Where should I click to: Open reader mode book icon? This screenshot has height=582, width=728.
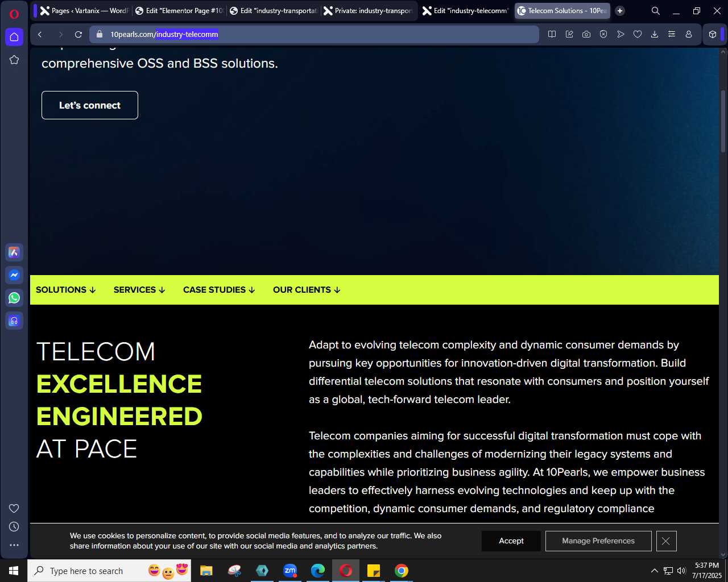coord(552,34)
